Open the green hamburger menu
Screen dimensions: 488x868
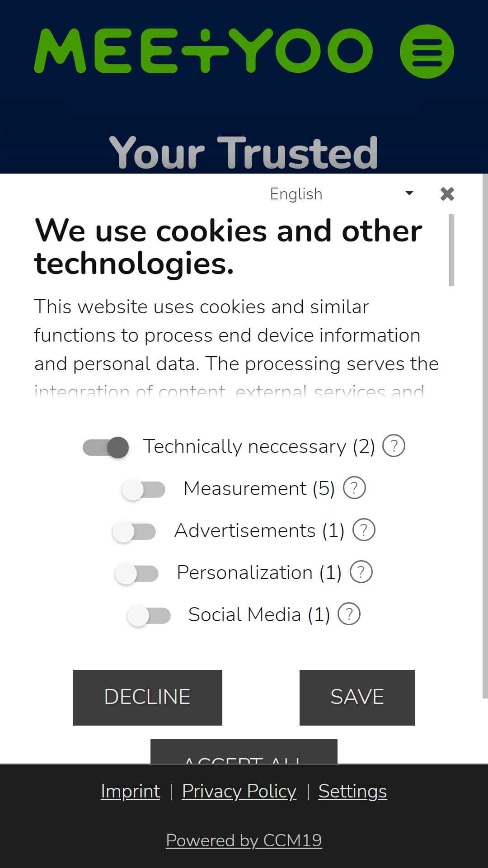[427, 52]
